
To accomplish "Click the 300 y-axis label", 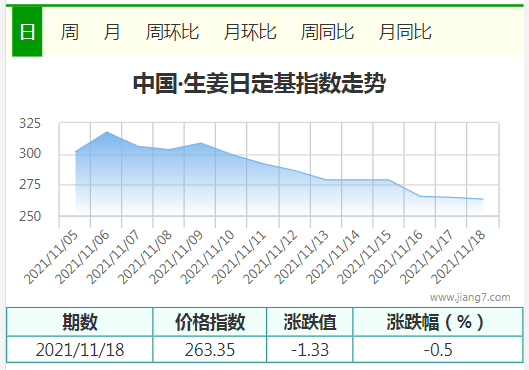I will click(30, 153).
